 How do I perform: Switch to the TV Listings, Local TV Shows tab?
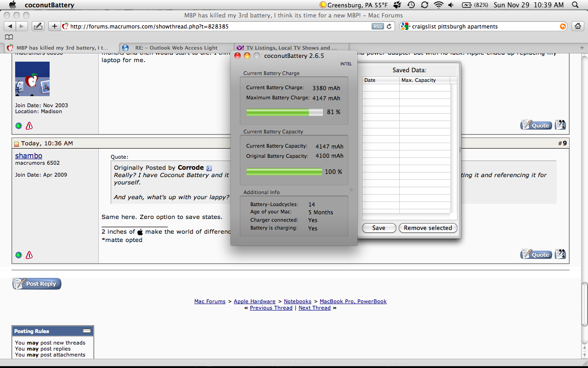tap(291, 47)
